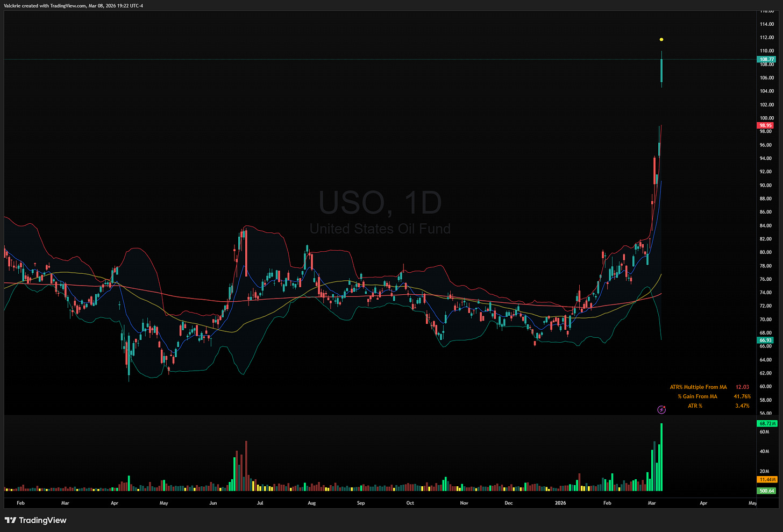Click the 20M volume axis label
783x532 pixels.
[764, 471]
